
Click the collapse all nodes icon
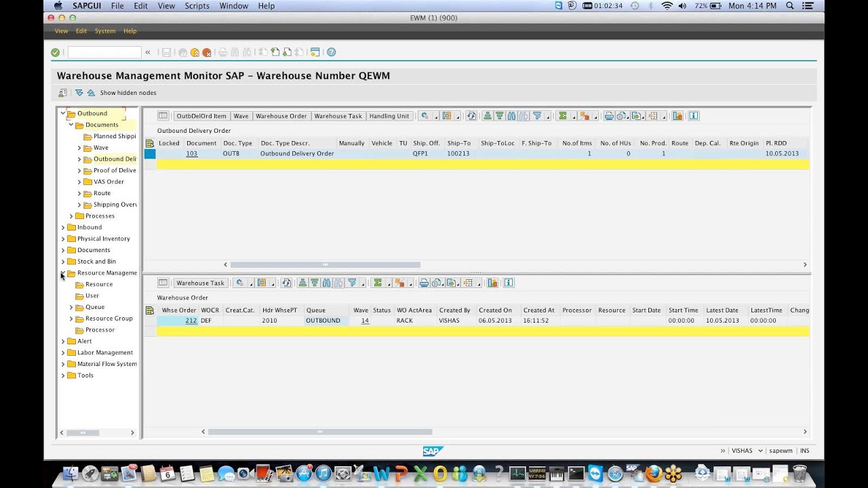[91, 93]
